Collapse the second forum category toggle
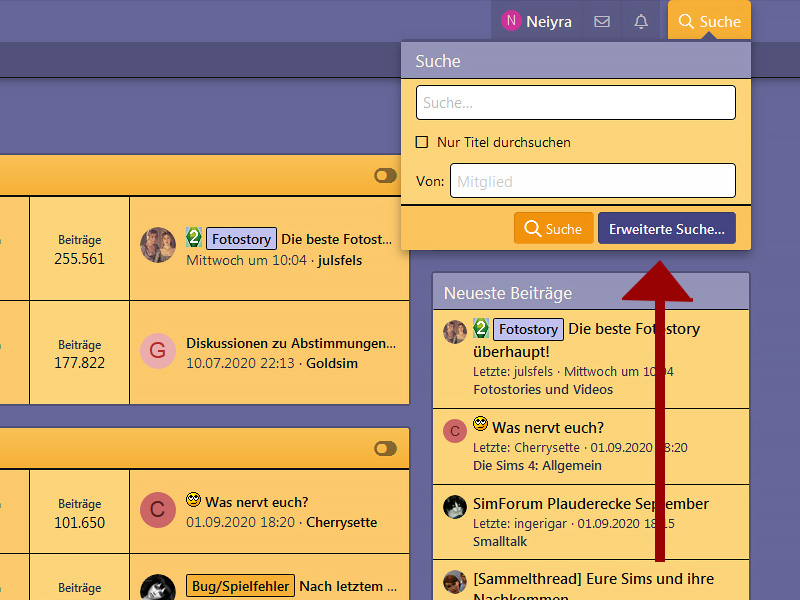The image size is (800, 600). 385,448
